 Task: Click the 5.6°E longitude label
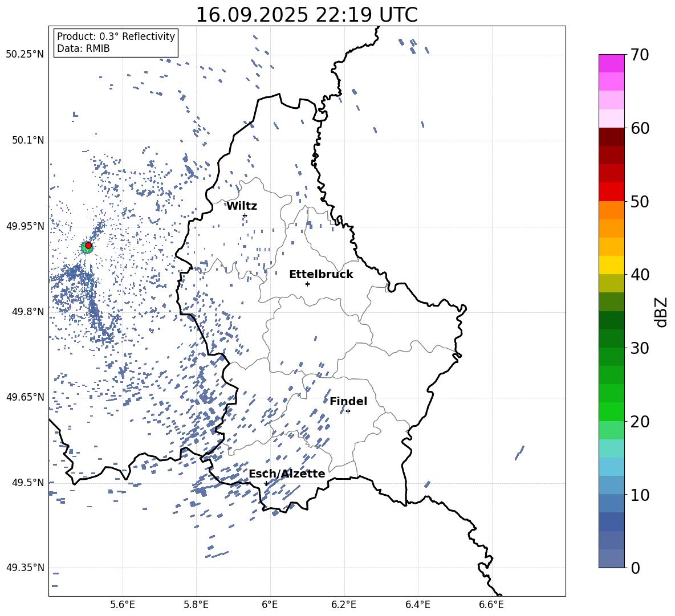pos(123,605)
